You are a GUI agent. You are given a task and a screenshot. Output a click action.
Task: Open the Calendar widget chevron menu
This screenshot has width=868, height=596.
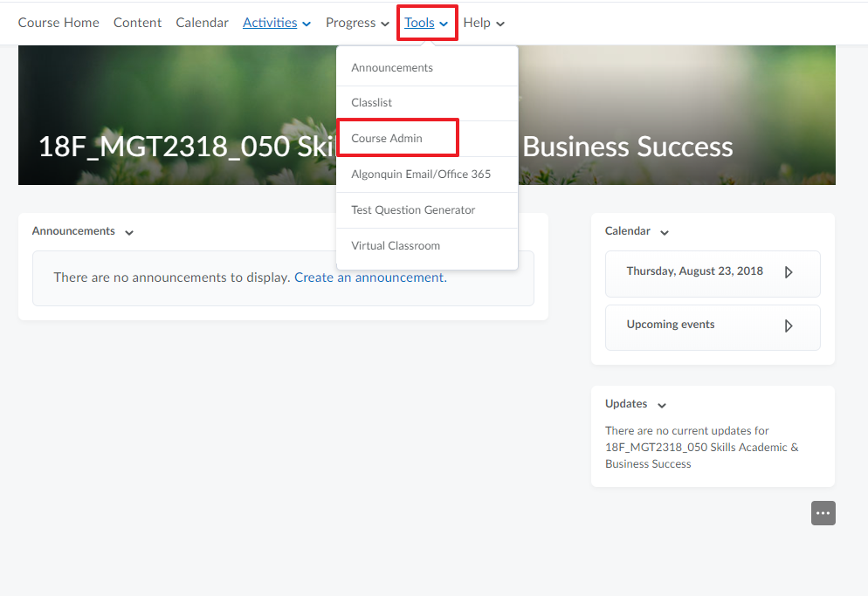click(665, 232)
